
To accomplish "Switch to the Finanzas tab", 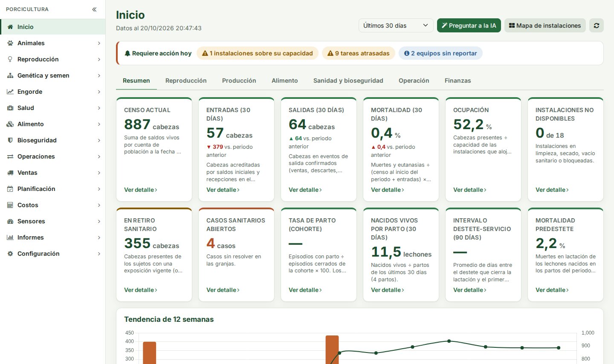I will tap(458, 81).
